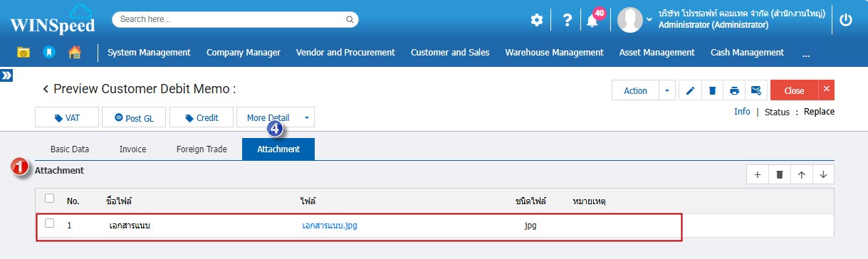Open the Customer and Sales menu

pyautogui.click(x=449, y=52)
